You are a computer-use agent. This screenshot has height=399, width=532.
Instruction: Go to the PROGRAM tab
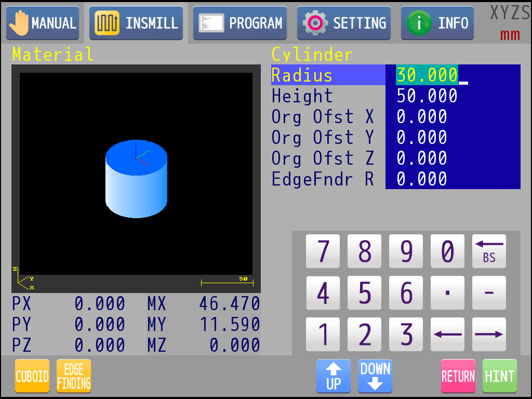click(x=240, y=23)
